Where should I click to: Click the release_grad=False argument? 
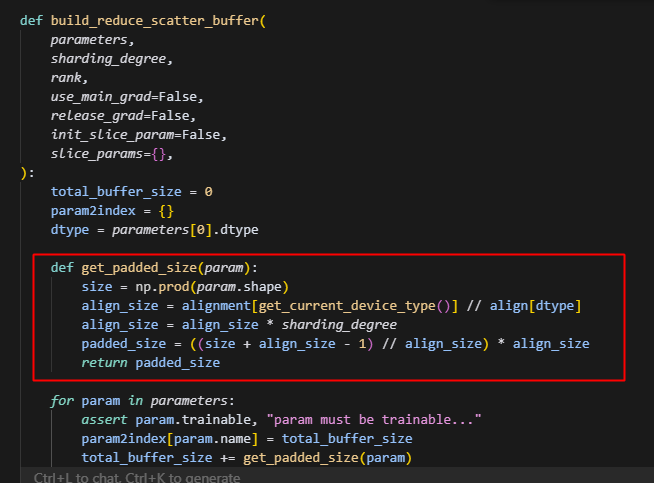point(123,116)
